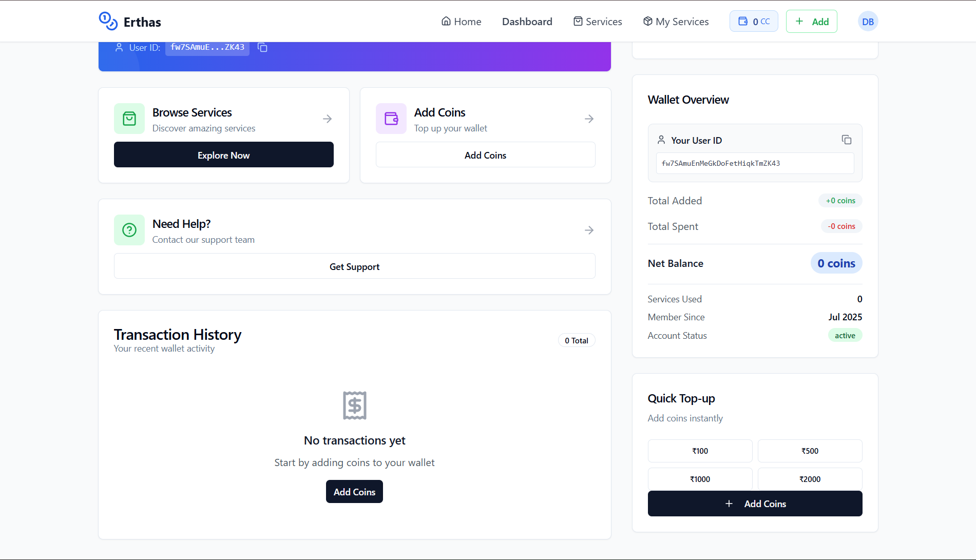The width and height of the screenshot is (976, 560).
Task: Click the 0 coins Net Balance badge
Action: [x=836, y=263]
